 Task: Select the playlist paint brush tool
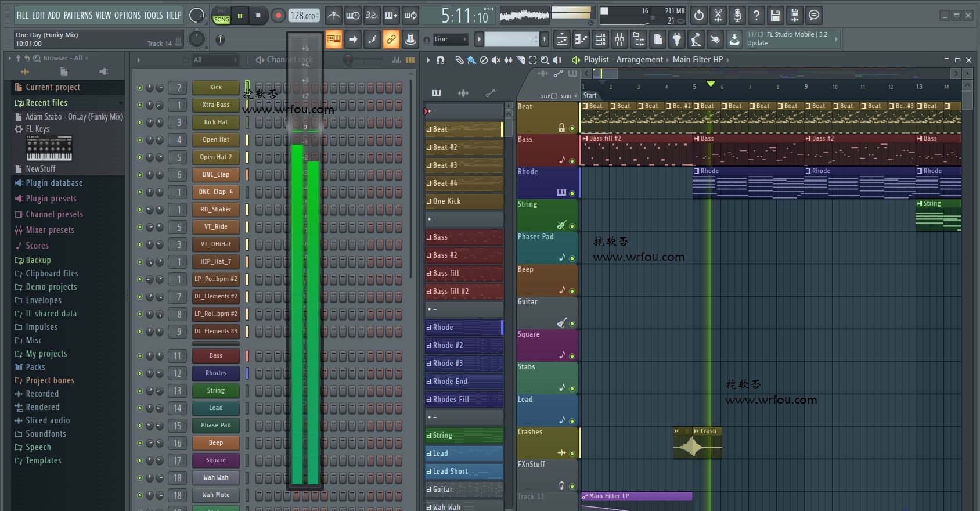[471, 60]
